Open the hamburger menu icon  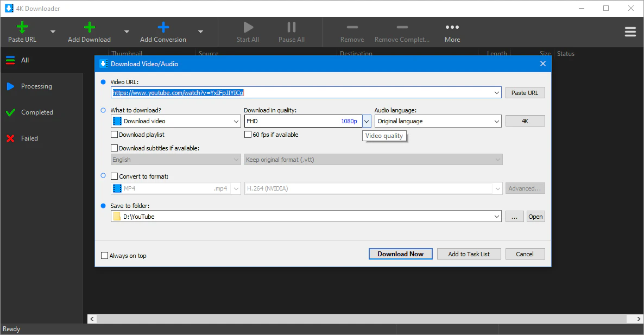point(630,32)
